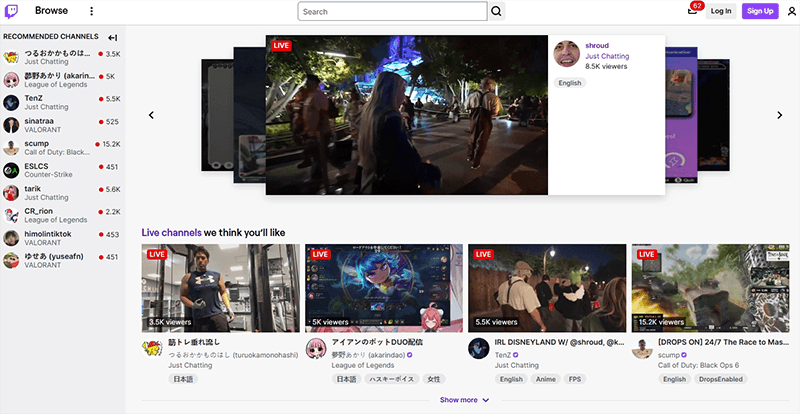Select the FPS tag under TenZ stream
The width and height of the screenshot is (800, 414).
coord(575,379)
